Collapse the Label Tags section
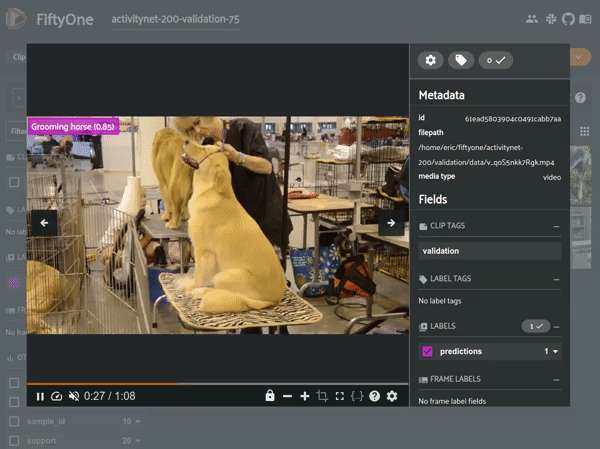The height and width of the screenshot is (449, 600). tap(556, 278)
